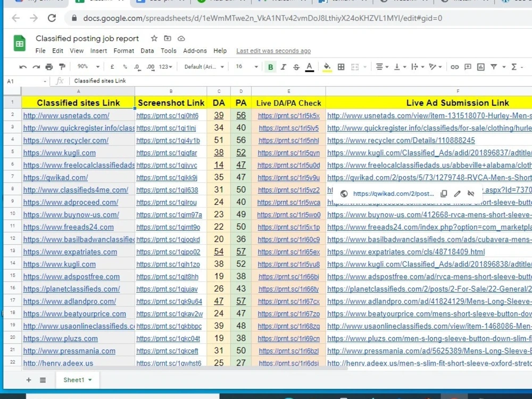Open the fill color picker

point(327,67)
